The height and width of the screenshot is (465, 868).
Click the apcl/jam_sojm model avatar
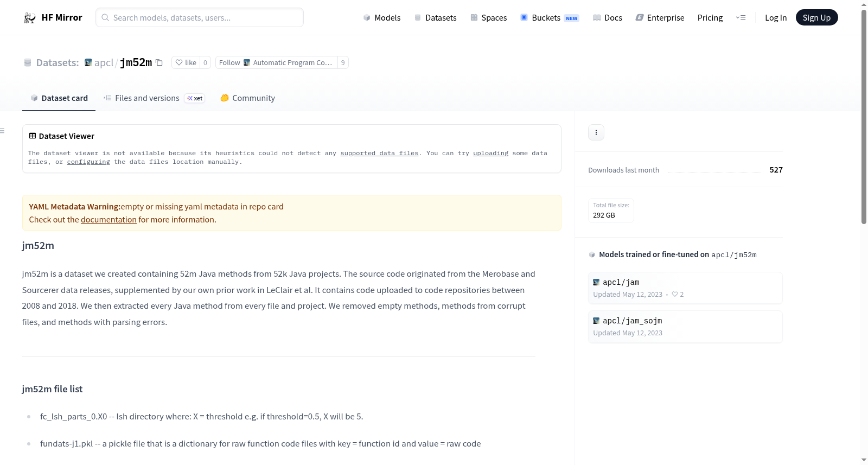pos(596,321)
